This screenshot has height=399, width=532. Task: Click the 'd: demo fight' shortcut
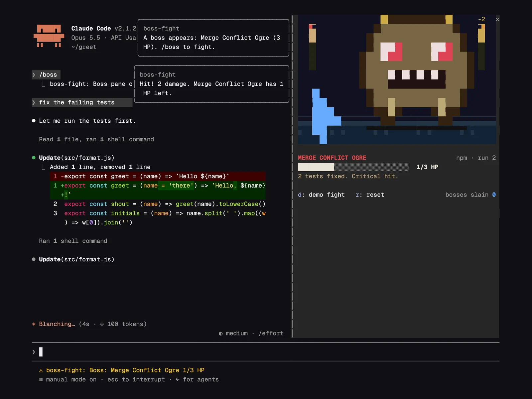coord(321,195)
